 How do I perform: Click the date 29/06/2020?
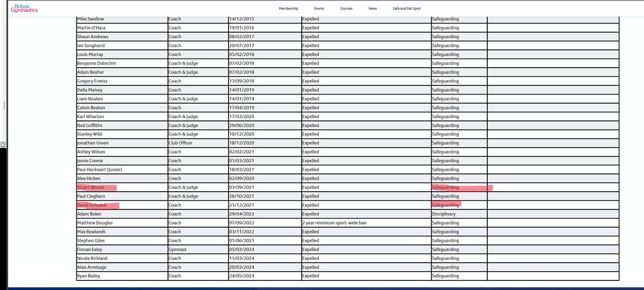point(241,125)
